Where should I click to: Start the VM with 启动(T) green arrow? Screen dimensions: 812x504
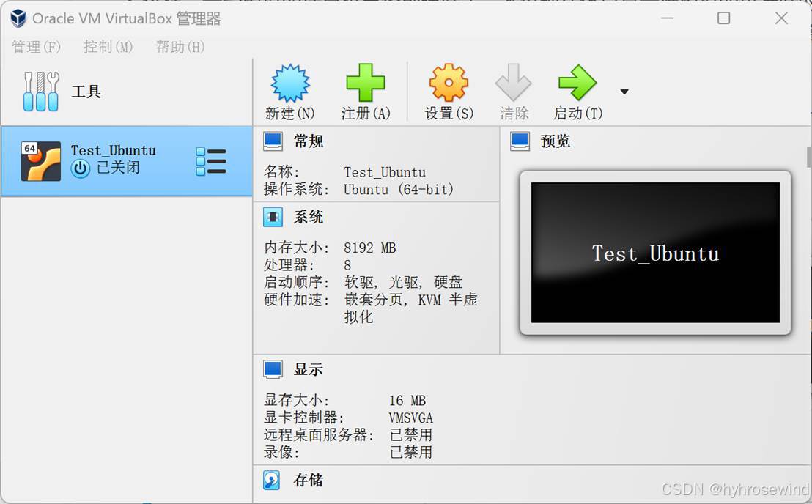pyautogui.click(x=577, y=83)
